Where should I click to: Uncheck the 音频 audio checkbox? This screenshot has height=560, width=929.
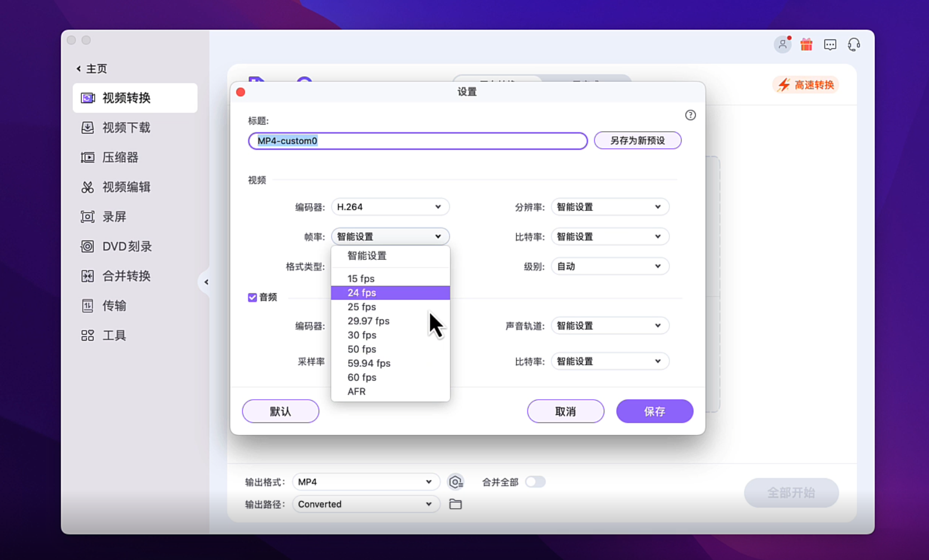coord(252,297)
